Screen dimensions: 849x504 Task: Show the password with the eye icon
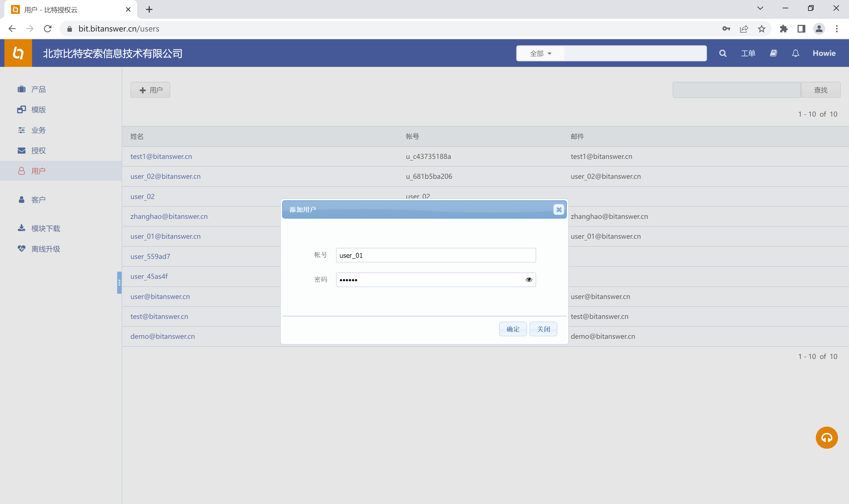coord(529,280)
